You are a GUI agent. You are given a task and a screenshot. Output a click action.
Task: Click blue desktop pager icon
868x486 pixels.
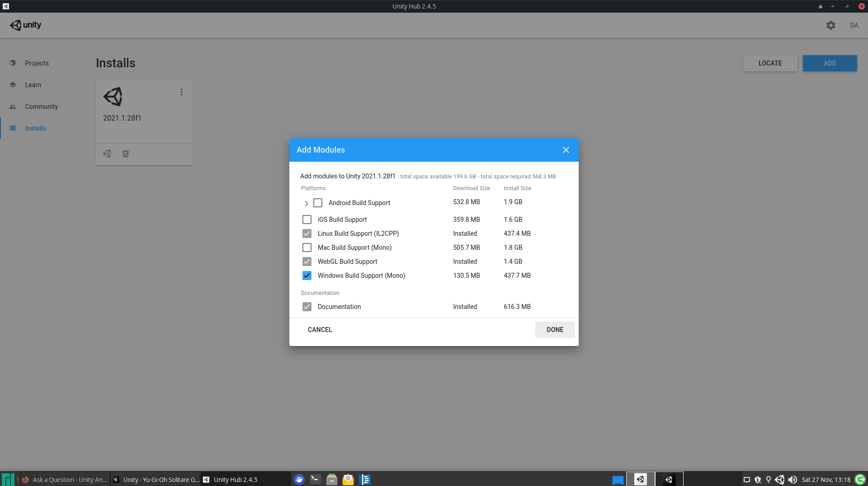tap(618, 480)
